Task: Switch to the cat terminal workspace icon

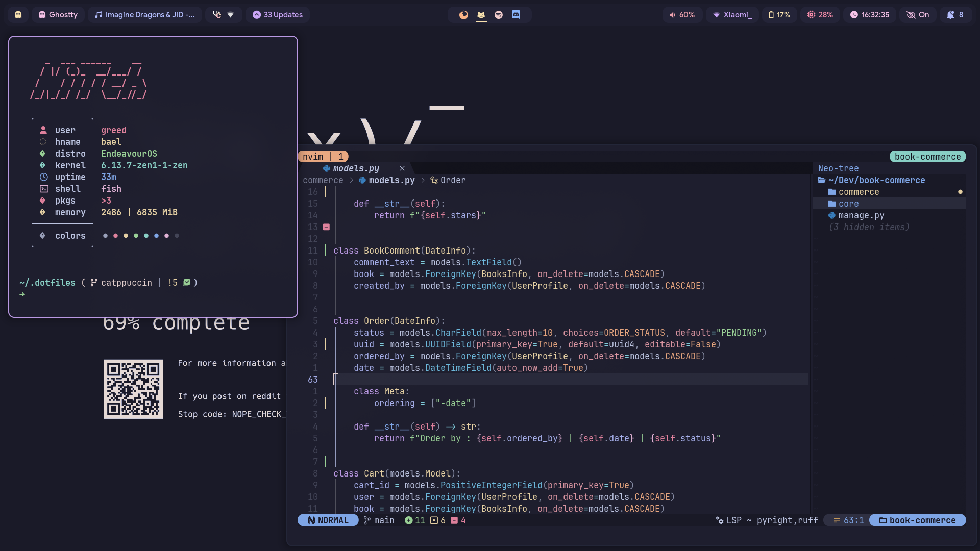Action: [481, 15]
